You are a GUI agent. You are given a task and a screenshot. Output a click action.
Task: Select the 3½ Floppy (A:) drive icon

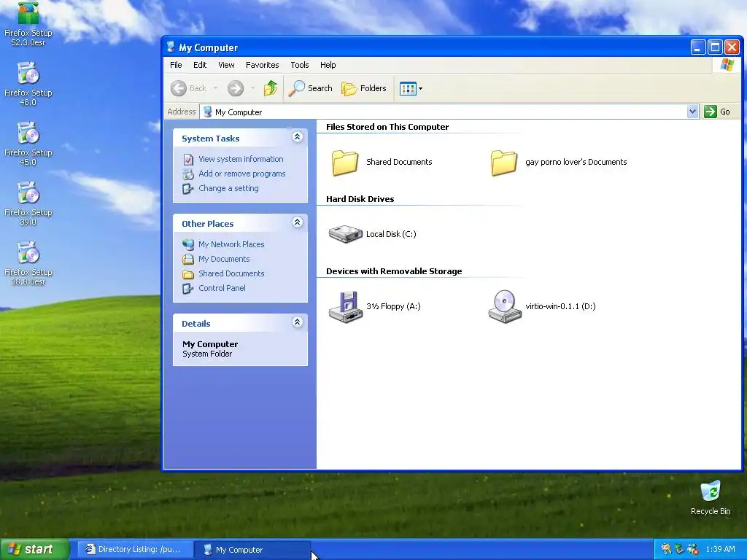point(345,307)
